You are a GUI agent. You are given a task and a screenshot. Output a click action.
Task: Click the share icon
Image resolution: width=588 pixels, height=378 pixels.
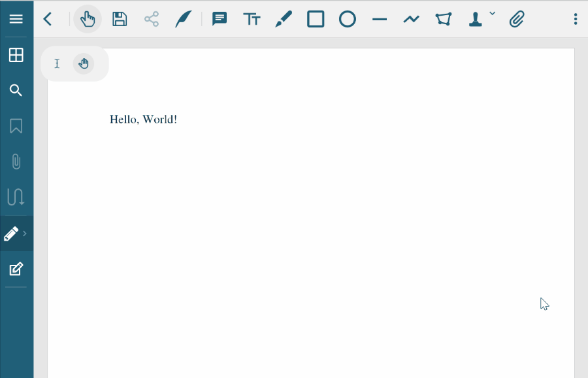152,19
